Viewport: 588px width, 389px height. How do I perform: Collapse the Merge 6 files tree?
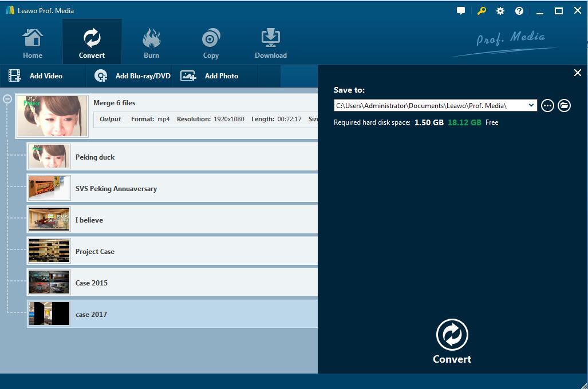(x=7, y=99)
